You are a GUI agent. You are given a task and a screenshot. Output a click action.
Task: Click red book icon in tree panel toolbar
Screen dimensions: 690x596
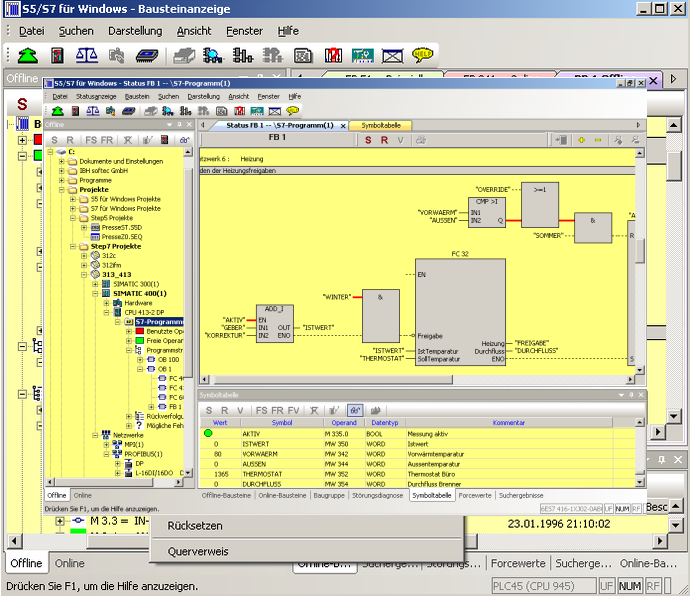coord(164,140)
